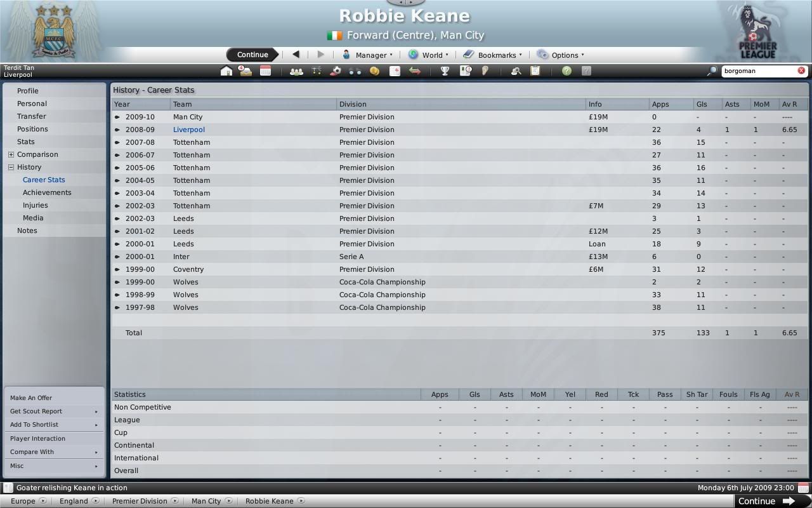Viewport: 812px width, 508px height.
Task: Open the Compare With submenu
Action: pyautogui.click(x=54, y=451)
